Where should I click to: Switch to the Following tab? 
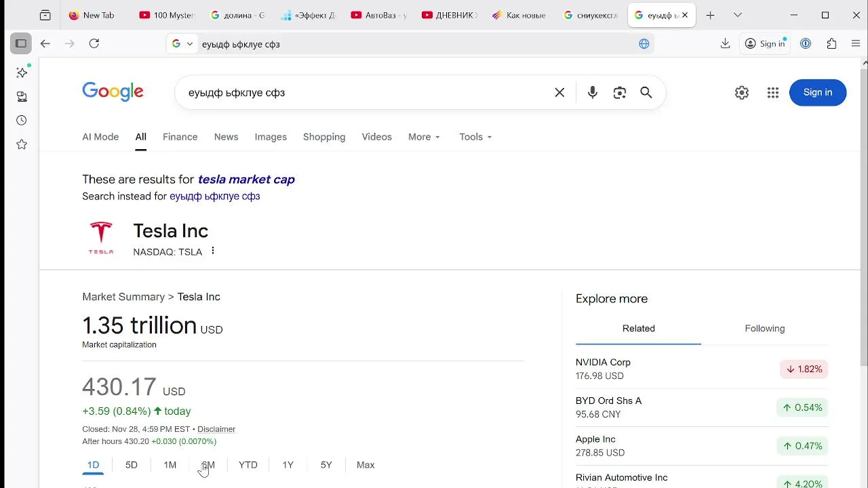764,329
